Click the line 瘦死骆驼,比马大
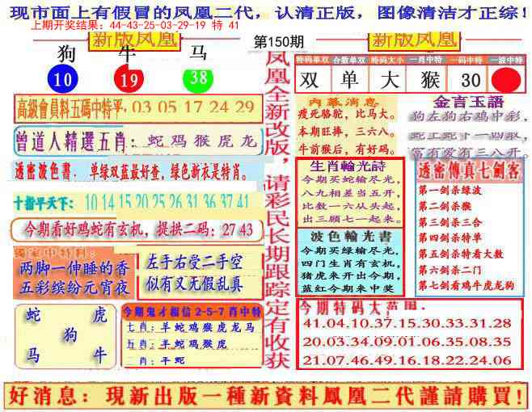Viewport: 532px width, 412px height. [x=347, y=114]
